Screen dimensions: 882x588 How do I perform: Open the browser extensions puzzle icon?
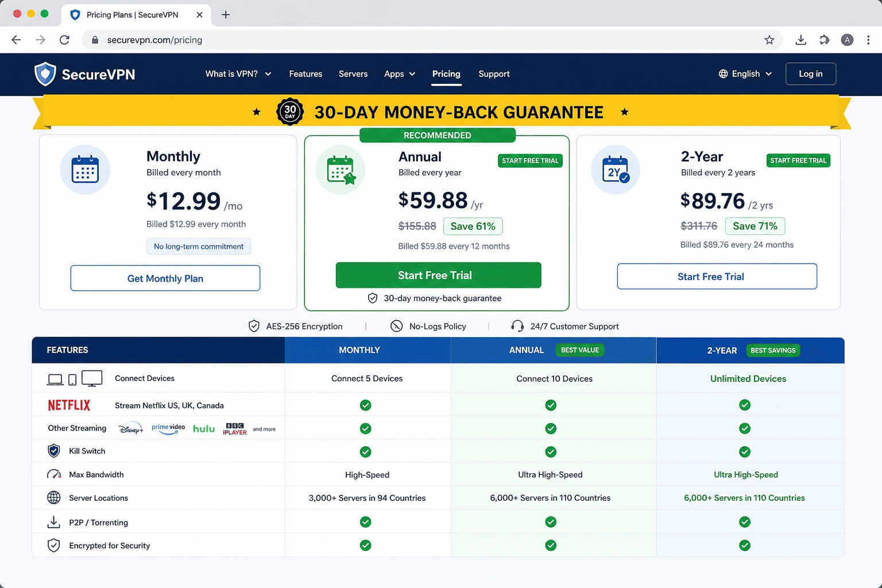click(x=824, y=40)
